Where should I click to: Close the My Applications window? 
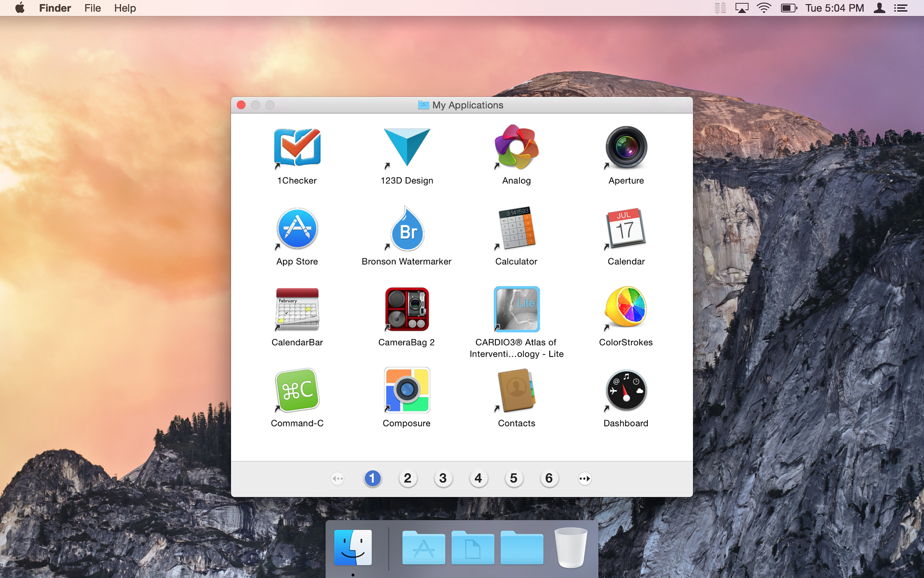coord(241,105)
